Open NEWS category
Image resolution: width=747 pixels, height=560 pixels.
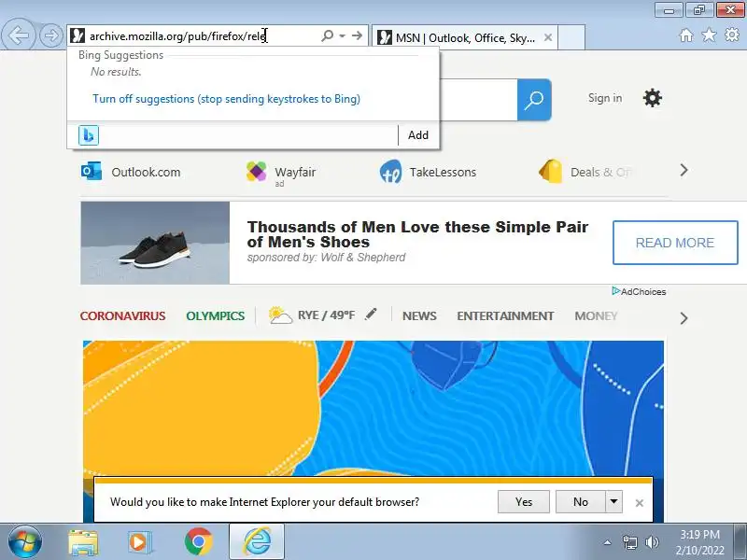tap(419, 315)
